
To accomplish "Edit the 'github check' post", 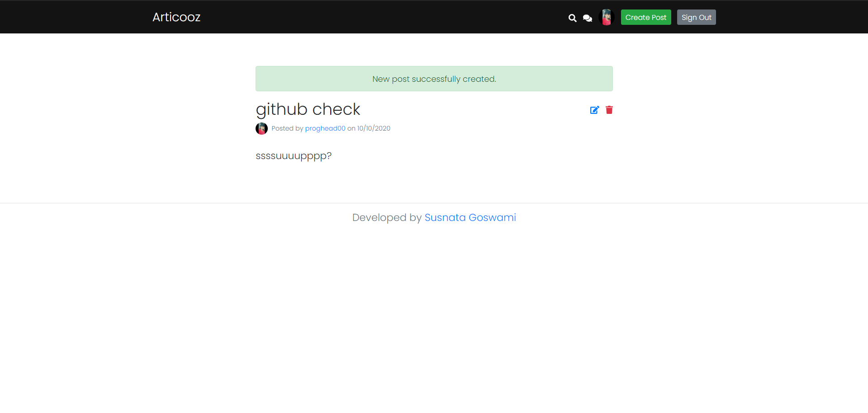I will (594, 110).
